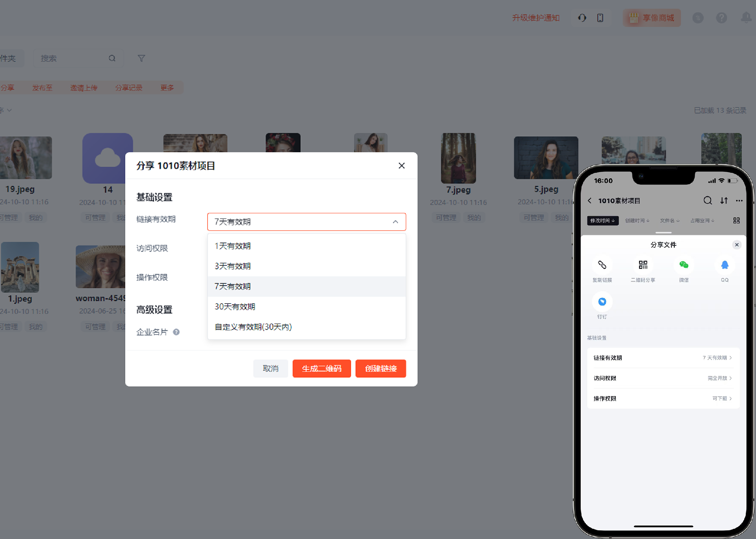
Task: Tap phone search icon
Action: pos(708,200)
